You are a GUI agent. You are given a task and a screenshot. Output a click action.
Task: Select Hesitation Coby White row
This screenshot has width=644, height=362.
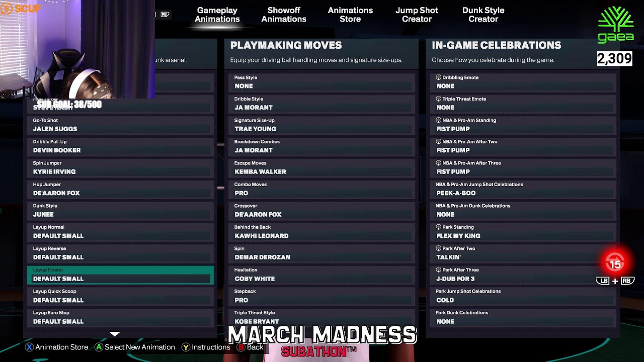pyautogui.click(x=322, y=275)
